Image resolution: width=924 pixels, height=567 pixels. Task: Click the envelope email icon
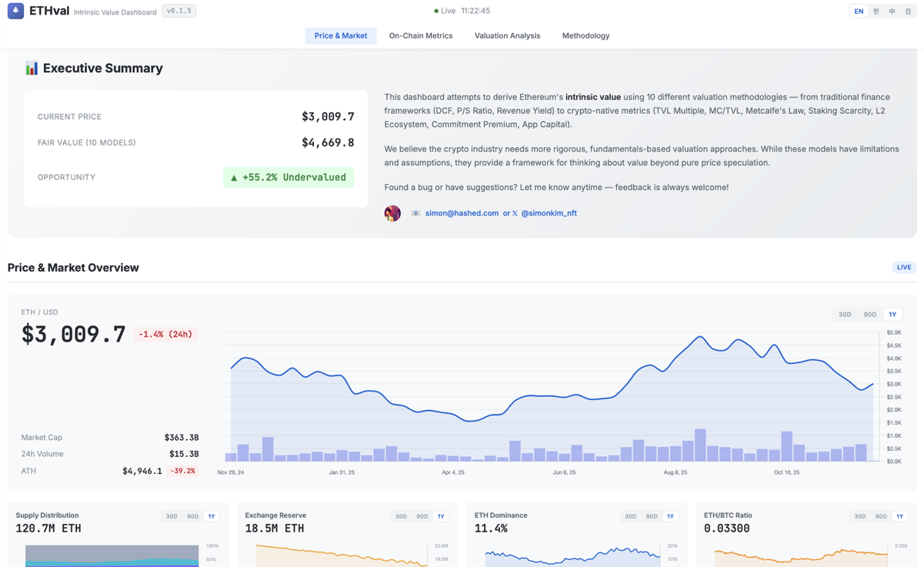[x=415, y=213]
